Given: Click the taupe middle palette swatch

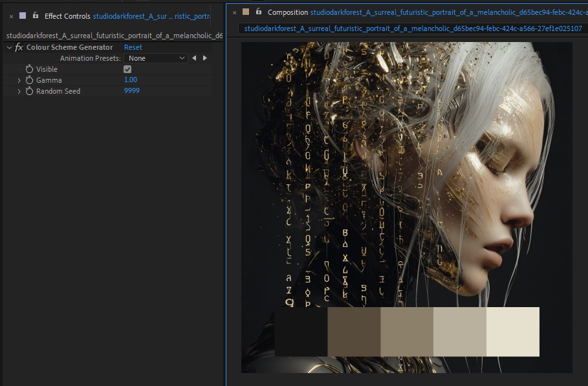Looking at the screenshot, I should pos(407,332).
